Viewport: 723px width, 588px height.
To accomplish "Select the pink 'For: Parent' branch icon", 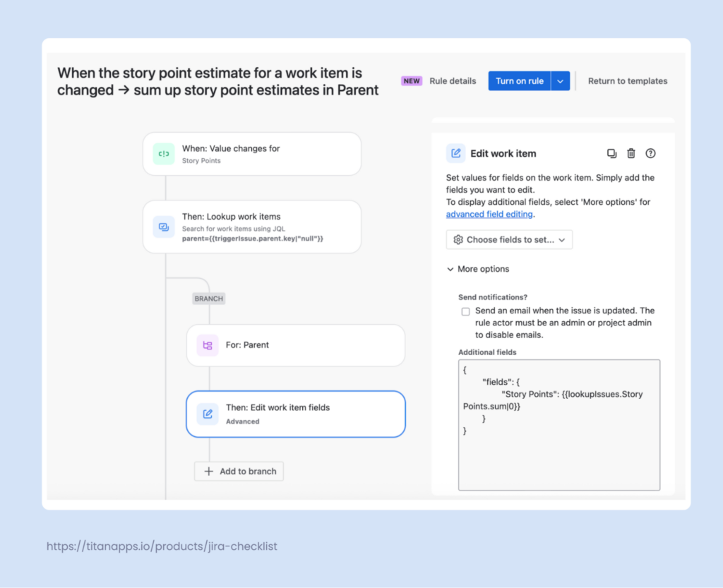I will click(207, 345).
